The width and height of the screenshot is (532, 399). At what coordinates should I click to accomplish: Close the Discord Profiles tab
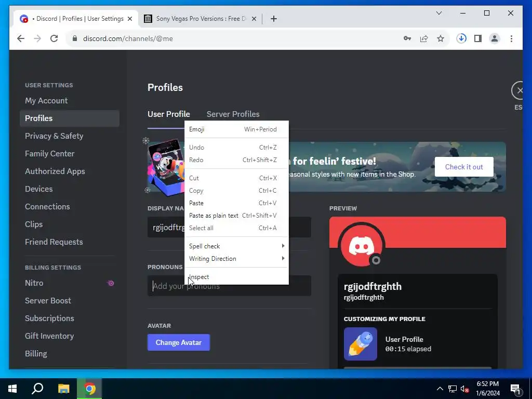pyautogui.click(x=129, y=19)
